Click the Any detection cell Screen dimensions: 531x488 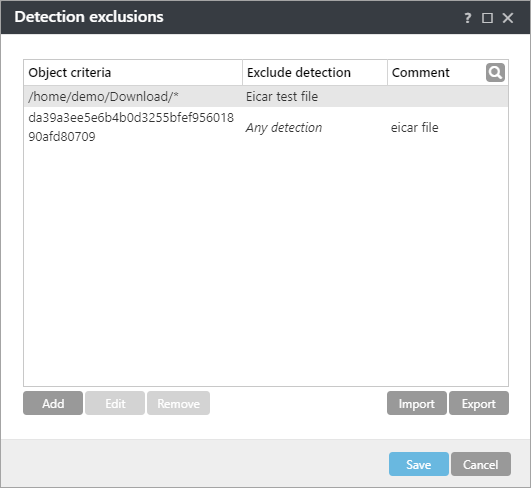click(284, 128)
